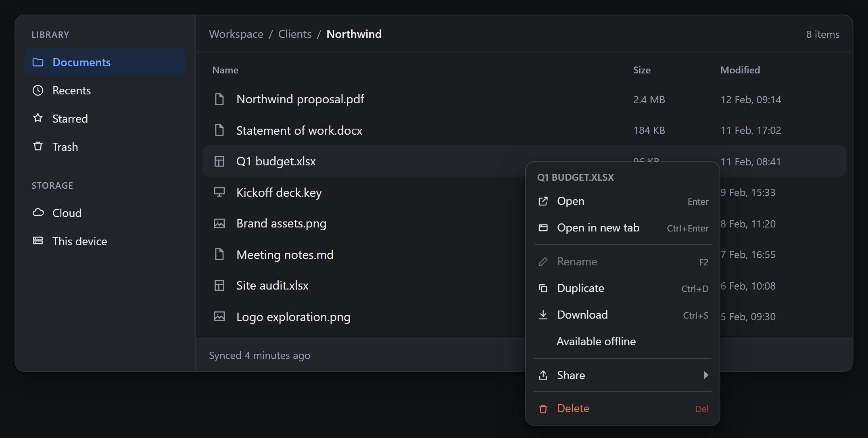Click the 184 KB size value

point(649,130)
